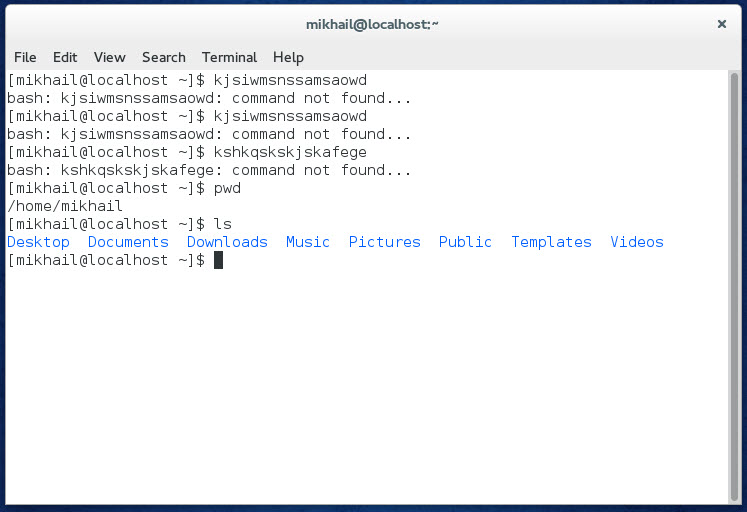Open the Search menu
The width and height of the screenshot is (747, 512).
point(164,57)
